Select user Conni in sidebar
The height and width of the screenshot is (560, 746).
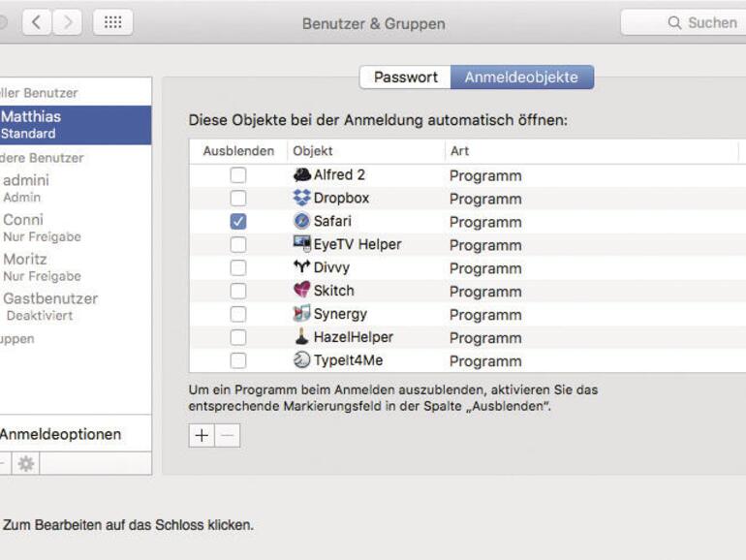(76, 228)
